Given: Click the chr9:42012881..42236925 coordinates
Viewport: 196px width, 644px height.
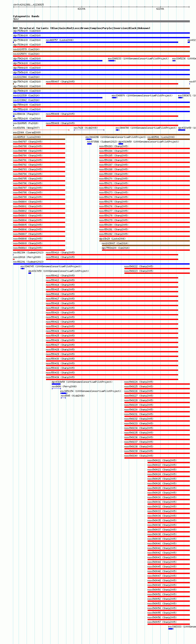Looking at the screenshot, I should coord(29,5).
